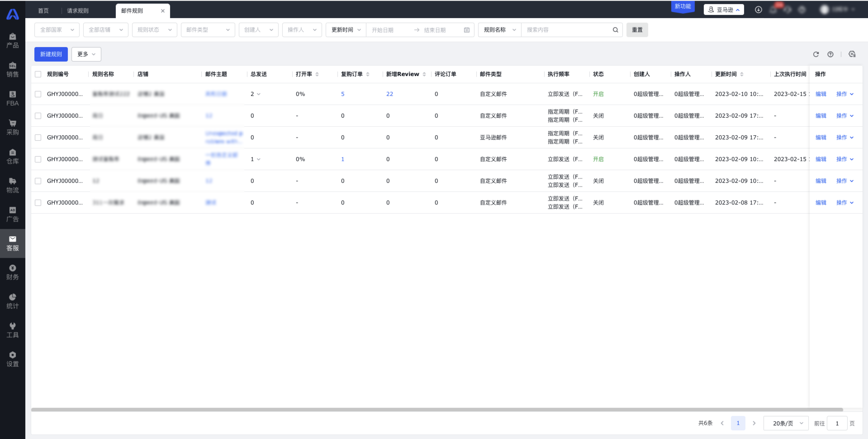Expand the 创建人 filter dropdown
Screen dimensions: 868x439
259,30
